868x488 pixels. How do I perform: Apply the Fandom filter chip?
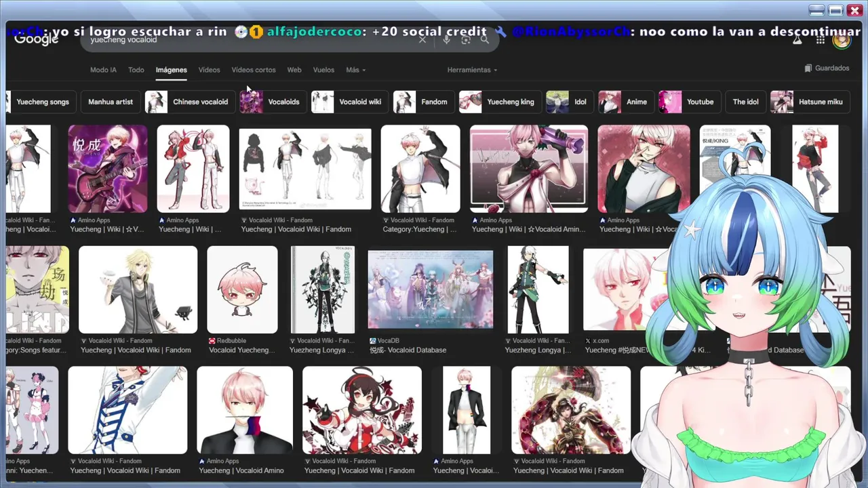point(424,102)
